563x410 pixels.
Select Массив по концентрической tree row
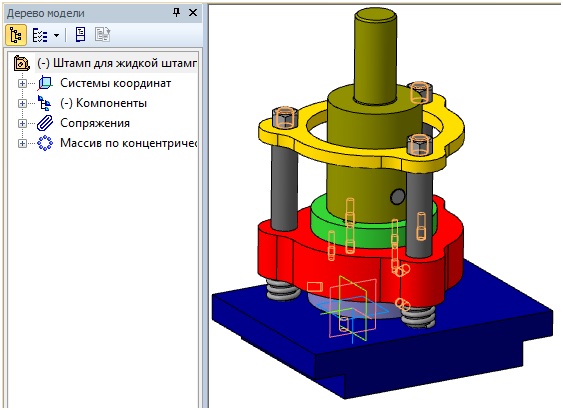click(x=129, y=143)
